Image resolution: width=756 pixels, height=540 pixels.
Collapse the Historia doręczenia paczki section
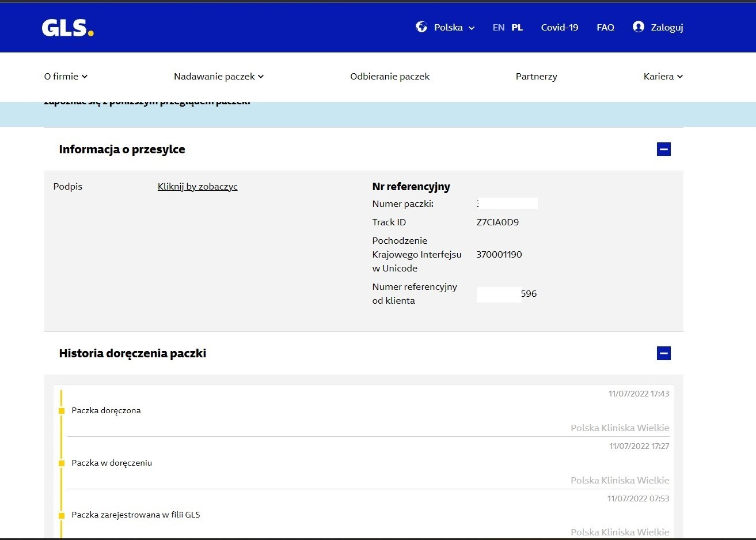click(664, 353)
